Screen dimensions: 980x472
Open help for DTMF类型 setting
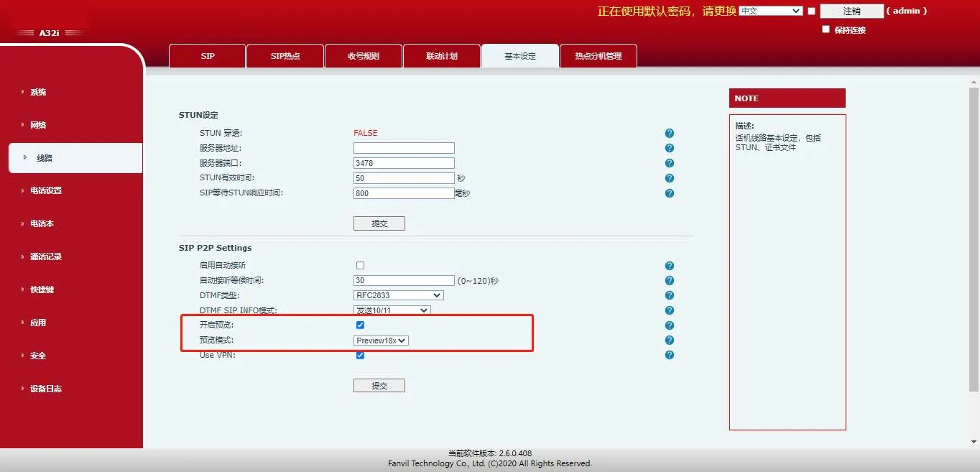tap(669, 295)
